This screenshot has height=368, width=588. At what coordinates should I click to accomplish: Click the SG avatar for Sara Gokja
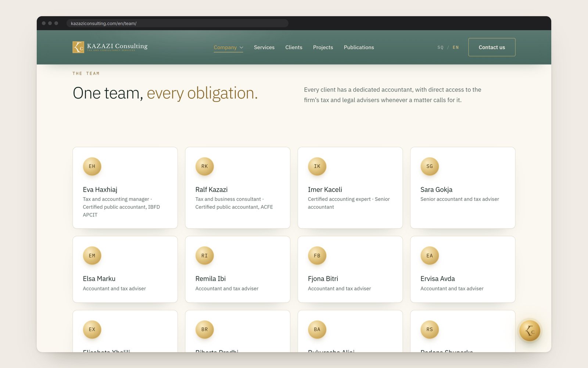point(430,166)
